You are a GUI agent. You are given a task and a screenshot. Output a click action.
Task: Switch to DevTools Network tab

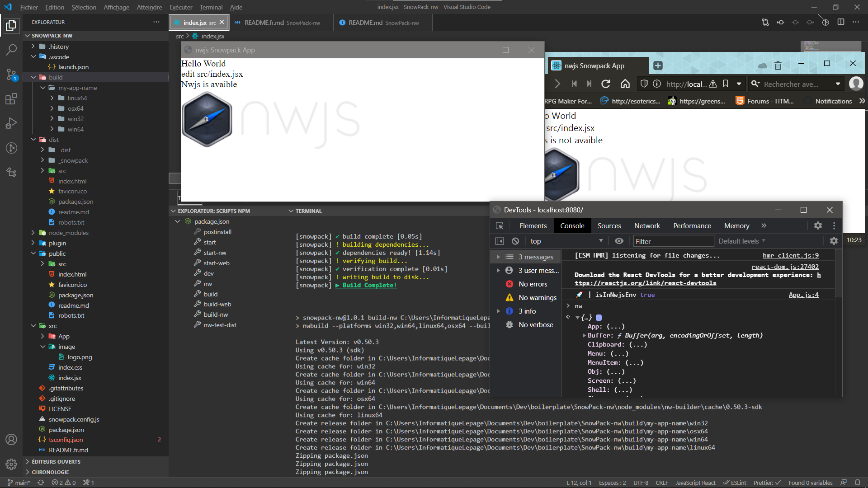pos(647,226)
